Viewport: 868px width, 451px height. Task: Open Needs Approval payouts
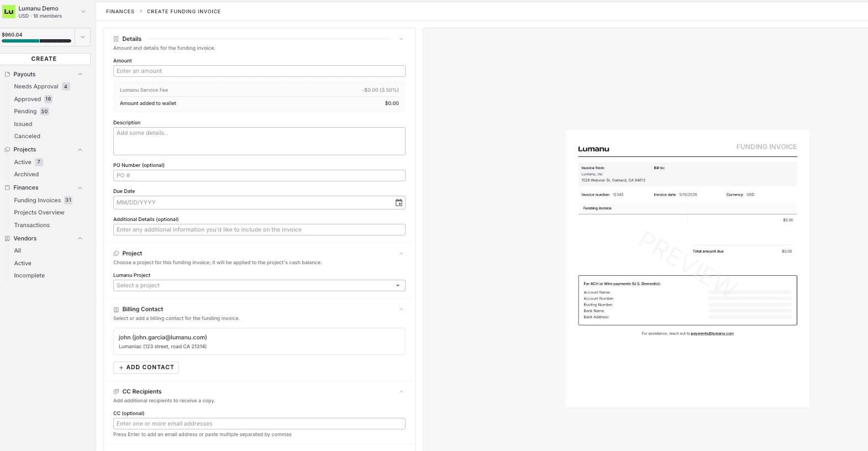pos(36,86)
